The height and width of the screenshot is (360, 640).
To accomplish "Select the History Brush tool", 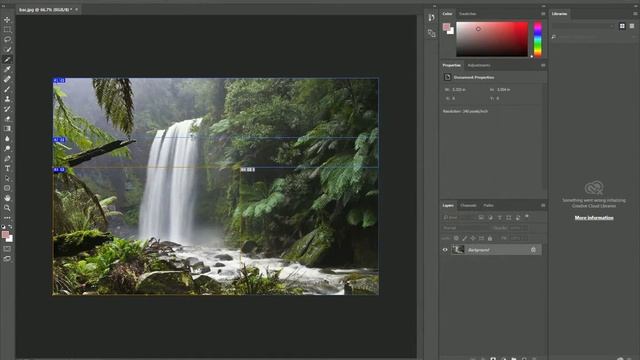I will pos(7,109).
